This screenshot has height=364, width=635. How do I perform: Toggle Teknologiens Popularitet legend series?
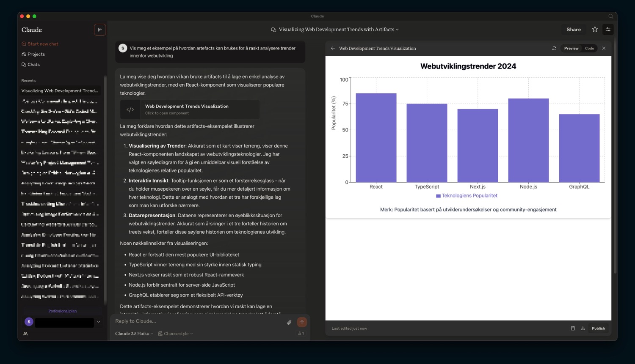pyautogui.click(x=467, y=196)
